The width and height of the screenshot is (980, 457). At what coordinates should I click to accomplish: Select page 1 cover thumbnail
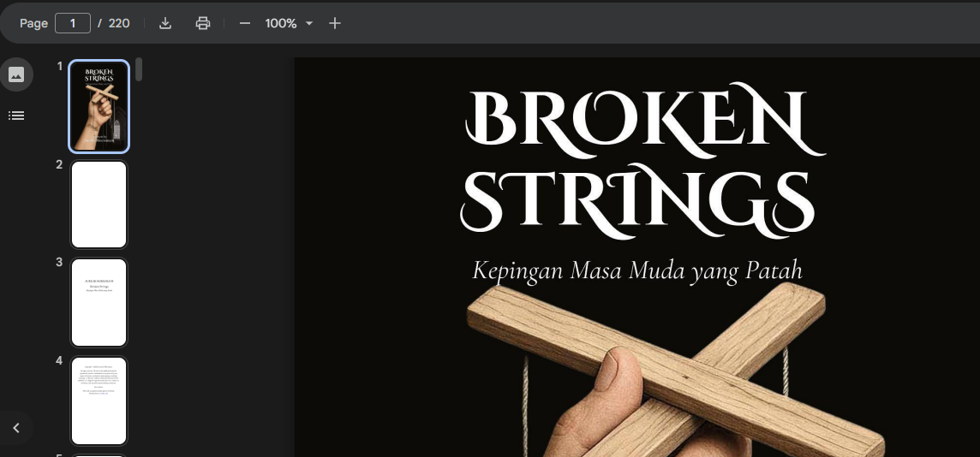(x=99, y=106)
